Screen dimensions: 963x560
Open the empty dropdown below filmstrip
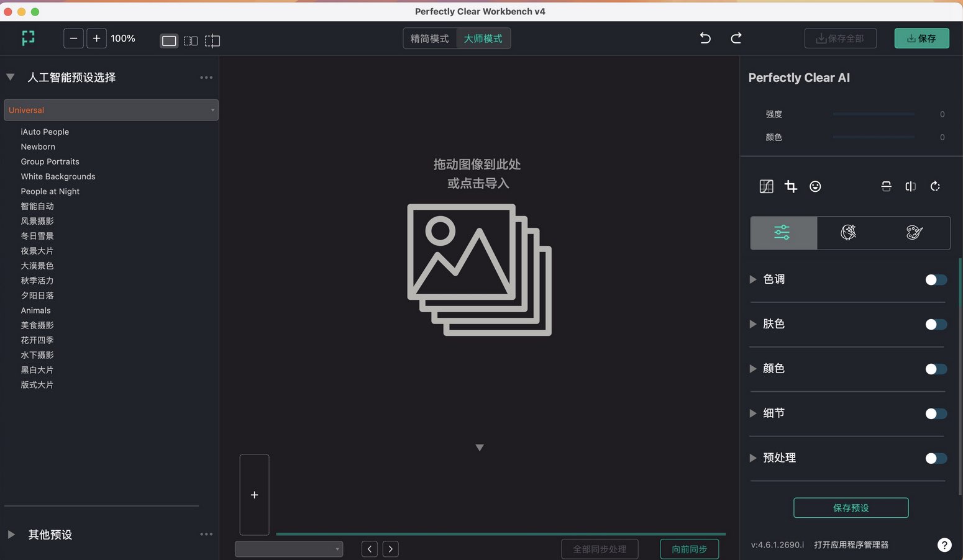click(289, 549)
